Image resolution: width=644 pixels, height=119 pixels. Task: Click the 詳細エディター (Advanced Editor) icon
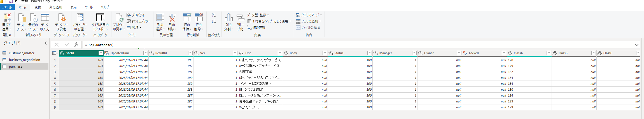[129, 21]
